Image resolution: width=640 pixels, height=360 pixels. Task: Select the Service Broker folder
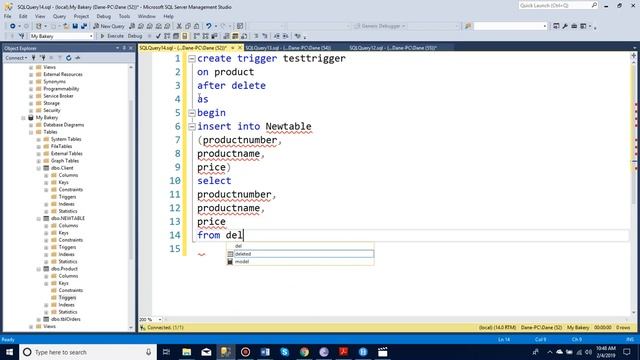(58, 96)
